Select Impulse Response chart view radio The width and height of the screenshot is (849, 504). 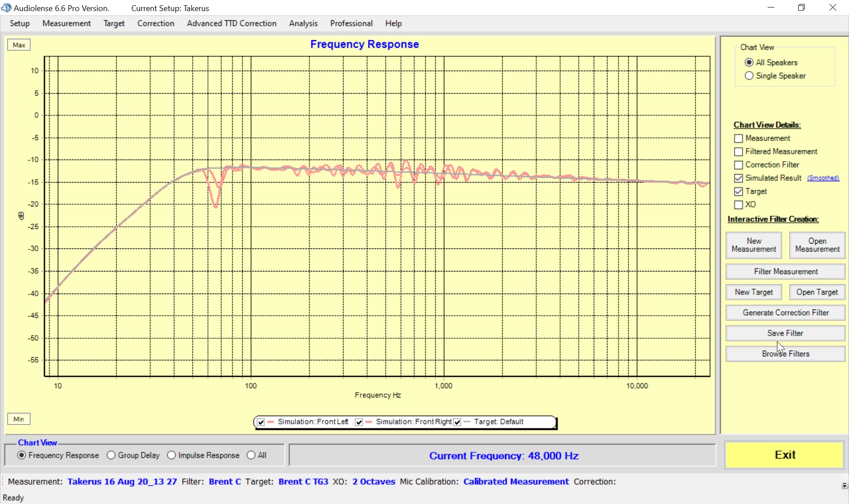tap(172, 455)
